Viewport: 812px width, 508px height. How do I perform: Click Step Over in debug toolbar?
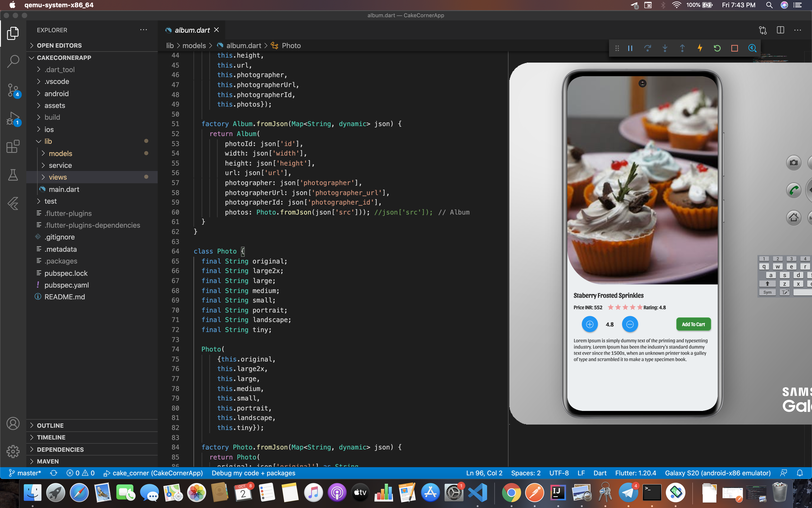point(648,48)
